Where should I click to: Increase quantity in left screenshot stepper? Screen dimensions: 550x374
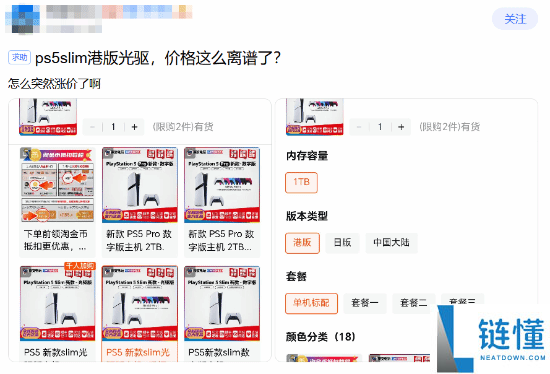tap(134, 127)
